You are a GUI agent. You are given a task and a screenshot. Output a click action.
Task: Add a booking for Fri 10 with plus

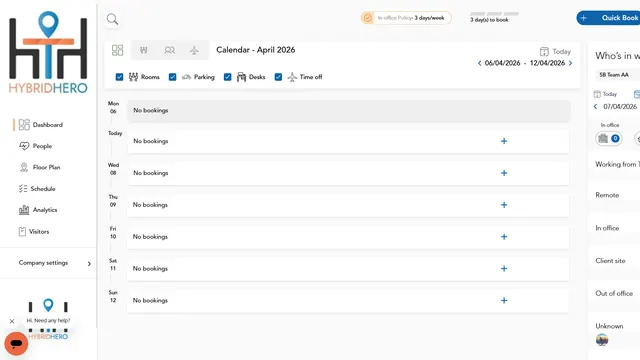(504, 237)
